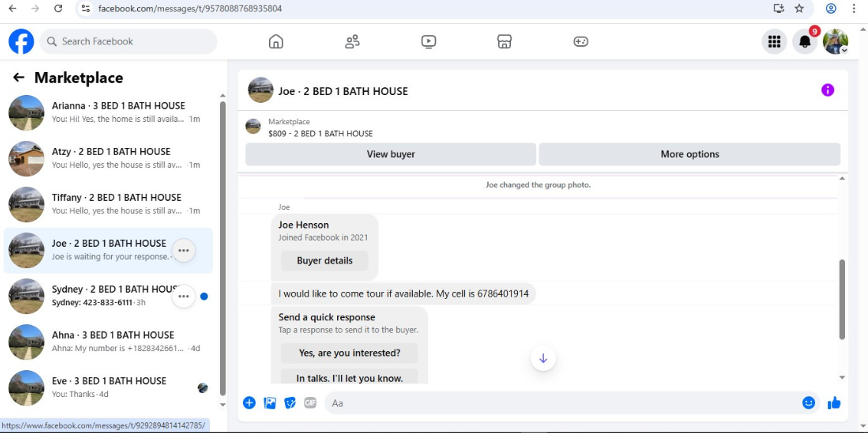Jump to latest message down arrow

(x=543, y=358)
